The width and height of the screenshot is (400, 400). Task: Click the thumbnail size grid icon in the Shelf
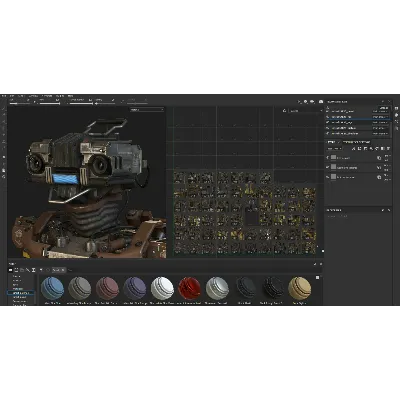(x=318, y=277)
